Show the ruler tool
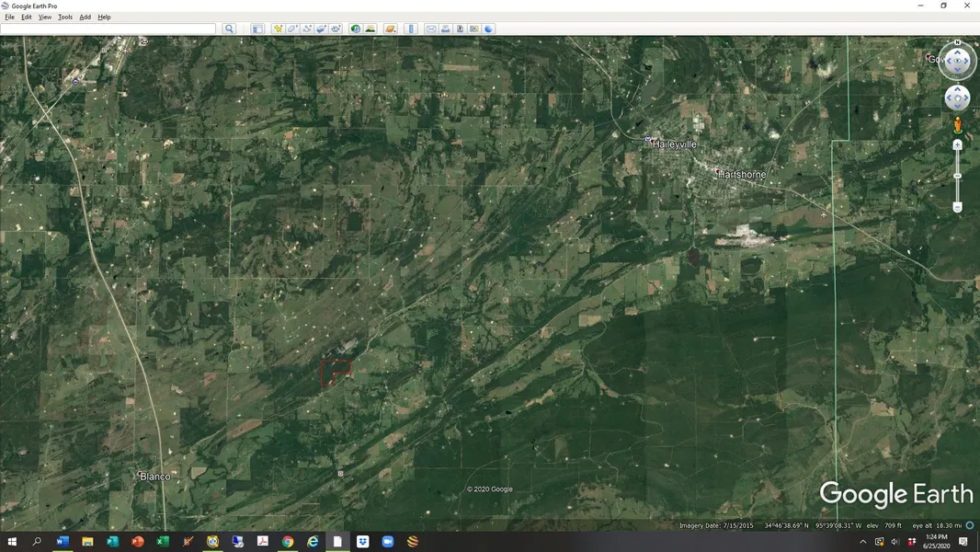 411,29
